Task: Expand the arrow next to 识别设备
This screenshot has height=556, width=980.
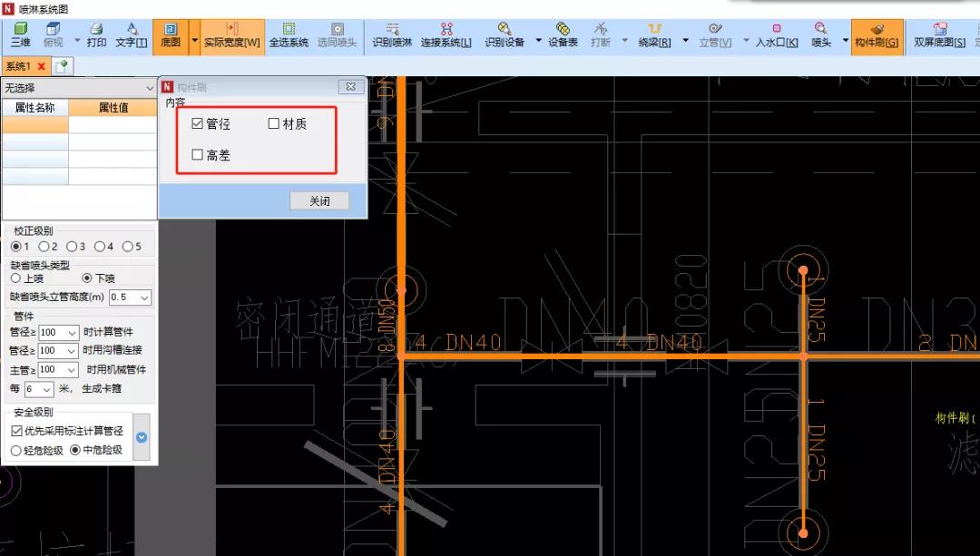Action: pos(538,41)
